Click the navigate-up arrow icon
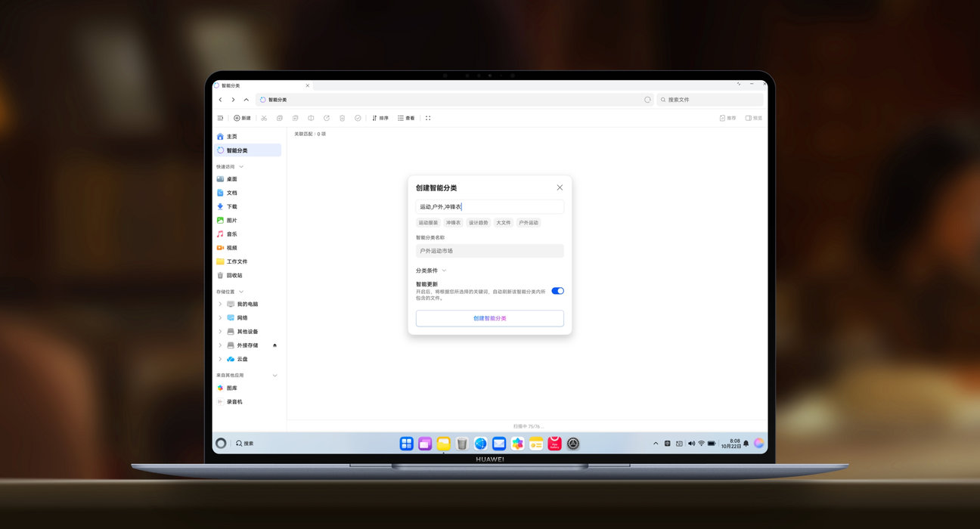 (x=246, y=100)
